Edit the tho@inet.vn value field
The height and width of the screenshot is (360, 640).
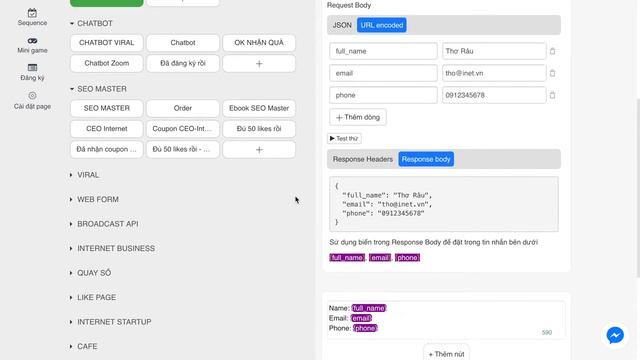click(494, 73)
